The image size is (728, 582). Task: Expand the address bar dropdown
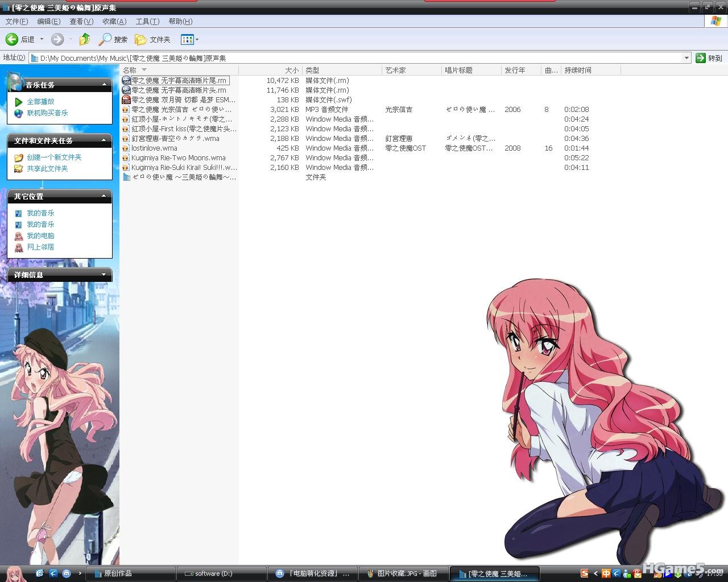pyautogui.click(x=686, y=58)
